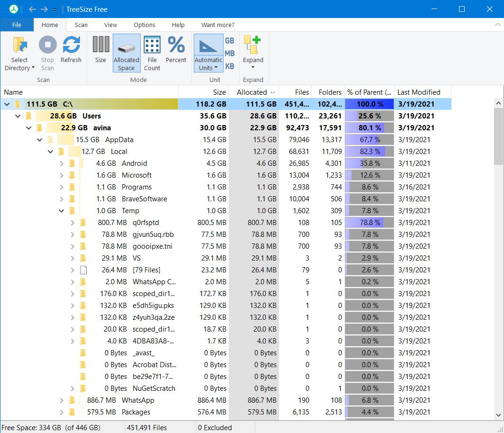
Task: Set units to GB
Action: pyautogui.click(x=229, y=41)
